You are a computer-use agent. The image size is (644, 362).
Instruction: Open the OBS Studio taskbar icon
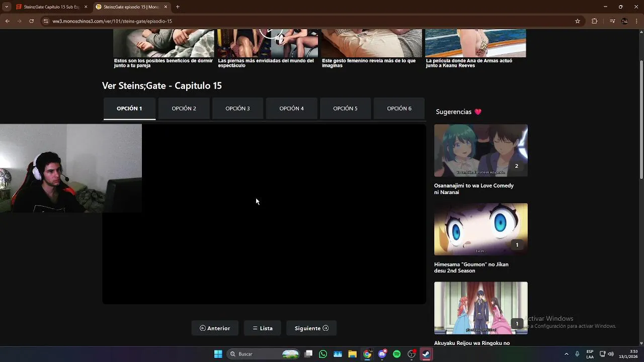pyautogui.click(x=412, y=354)
